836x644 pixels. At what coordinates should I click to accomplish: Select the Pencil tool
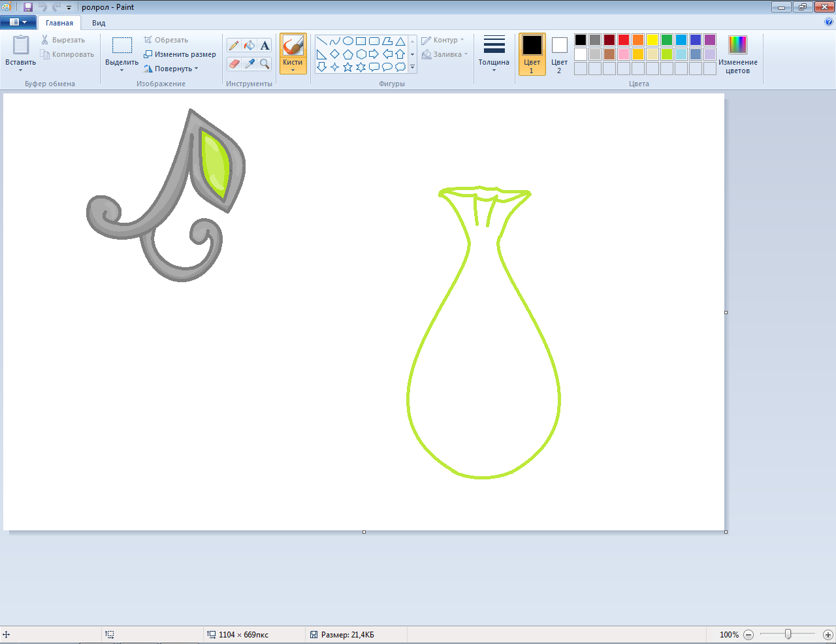pos(234,45)
